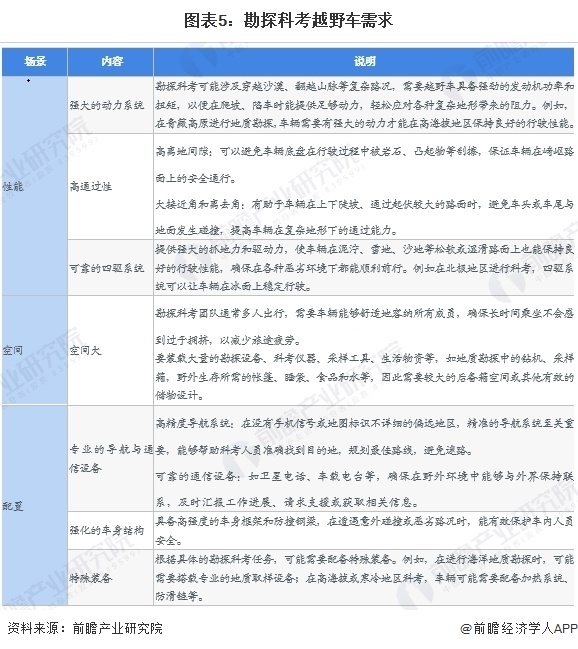Click the source note 资料来源：前瞻产业研究院

85,628
